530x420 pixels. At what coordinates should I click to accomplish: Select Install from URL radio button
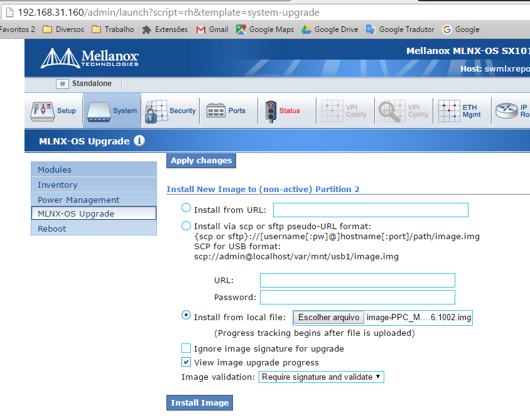(186, 208)
